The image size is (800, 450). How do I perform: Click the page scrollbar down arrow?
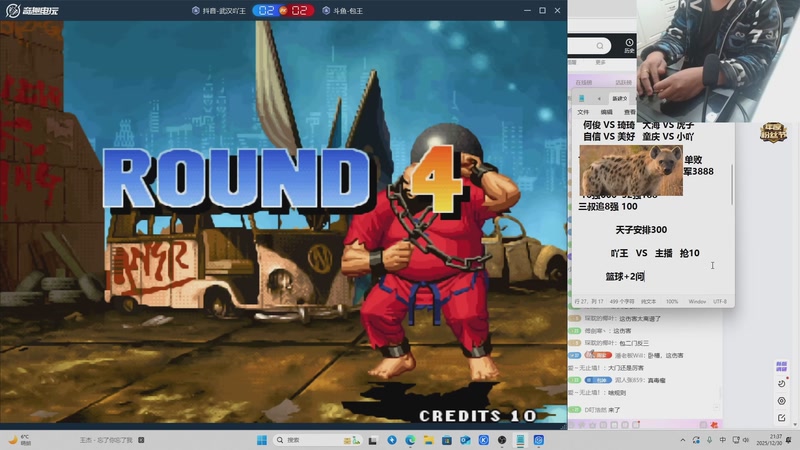(x=796, y=424)
